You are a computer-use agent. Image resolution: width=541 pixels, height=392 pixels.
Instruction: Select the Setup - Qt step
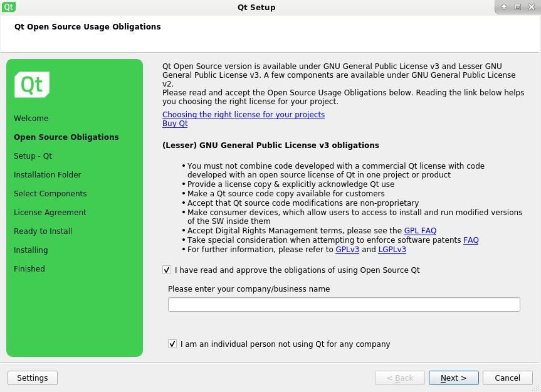[33, 156]
